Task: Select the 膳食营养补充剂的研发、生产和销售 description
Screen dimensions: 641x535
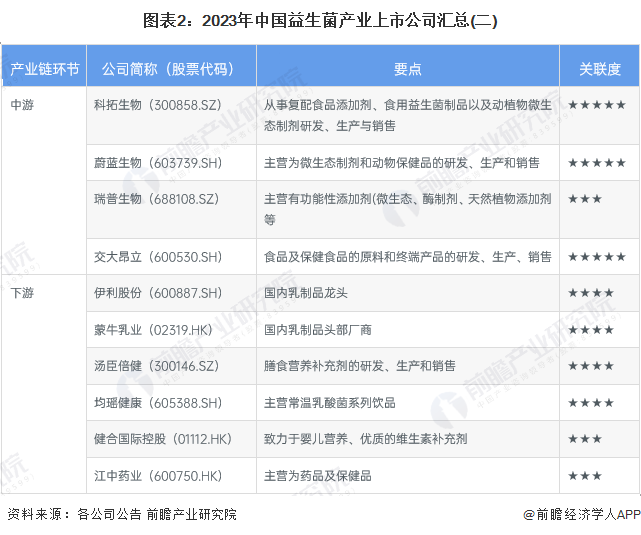Action: (360, 366)
